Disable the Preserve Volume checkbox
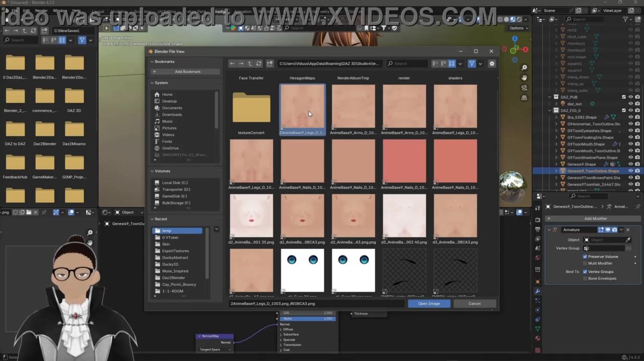The height and width of the screenshot is (361, 644). click(585, 257)
